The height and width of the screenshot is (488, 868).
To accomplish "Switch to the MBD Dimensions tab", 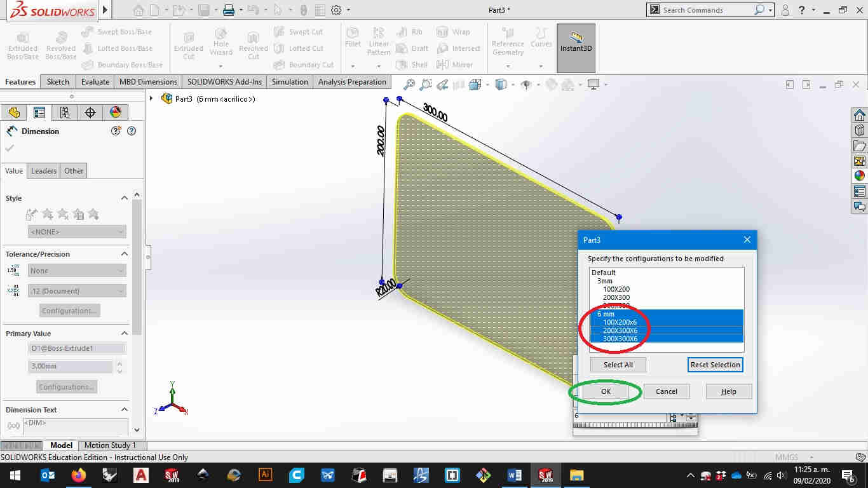I will coord(148,82).
